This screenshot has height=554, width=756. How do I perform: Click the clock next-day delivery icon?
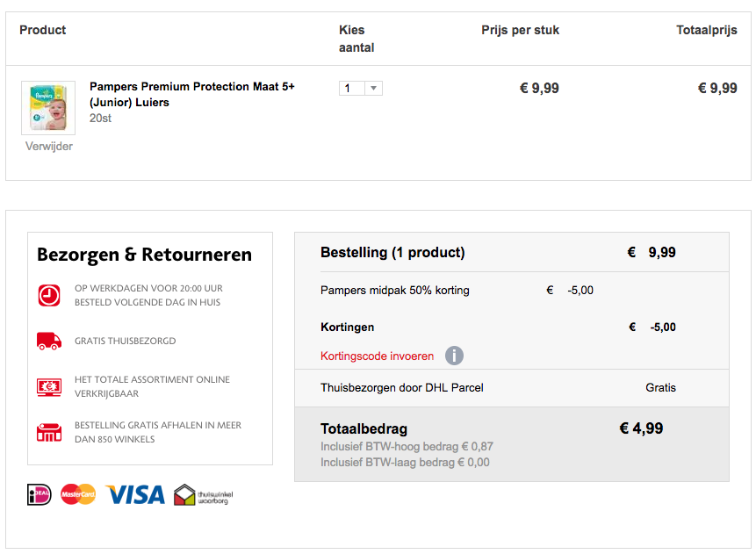coord(49,295)
